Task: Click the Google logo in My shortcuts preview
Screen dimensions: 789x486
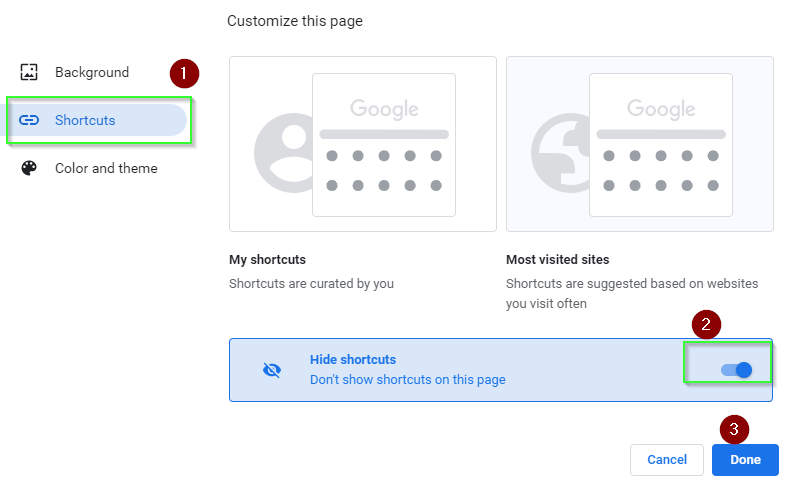Action: point(384,109)
